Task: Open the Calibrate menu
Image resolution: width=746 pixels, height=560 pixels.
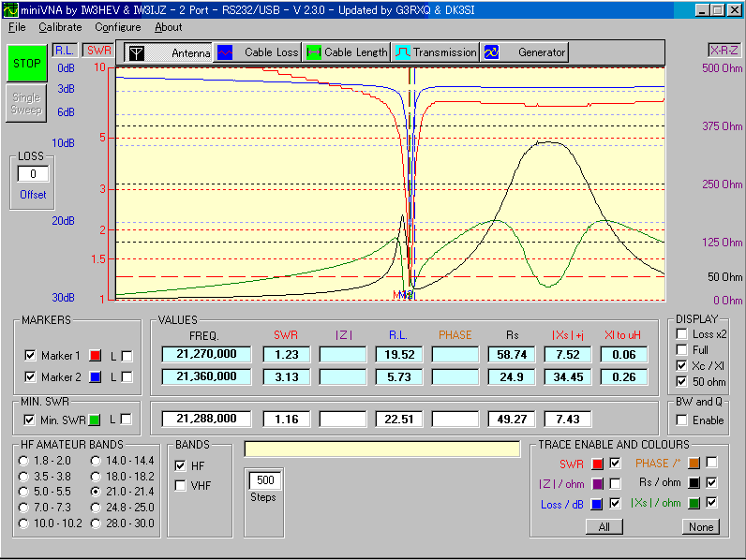Action: point(60,27)
